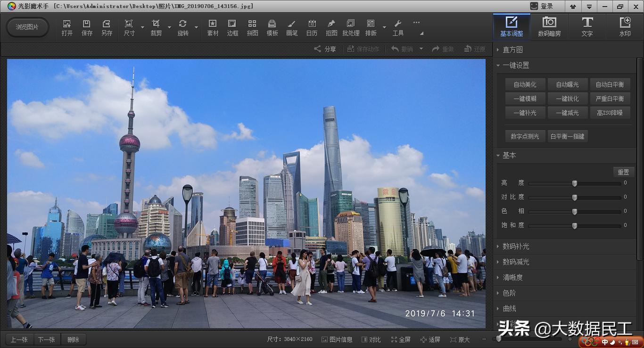Screen dimensions: 644x348
Task: Open the 模板 template tool
Action: point(272,27)
